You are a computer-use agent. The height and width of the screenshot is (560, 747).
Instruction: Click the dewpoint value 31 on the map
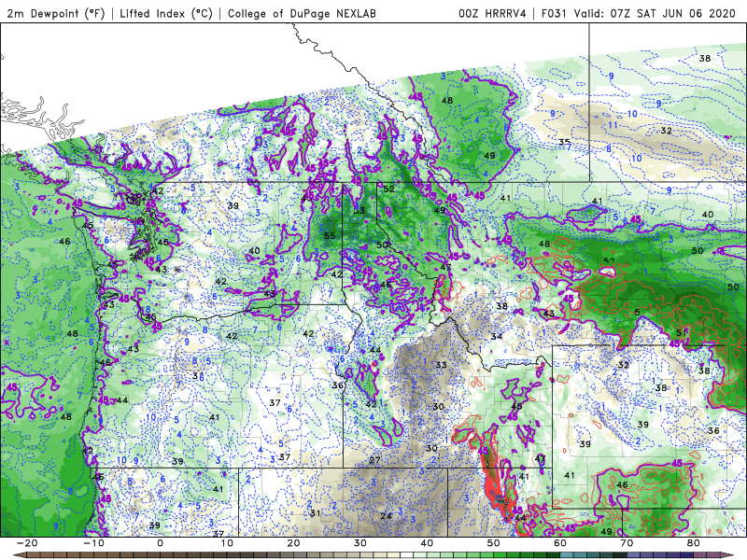point(315,512)
